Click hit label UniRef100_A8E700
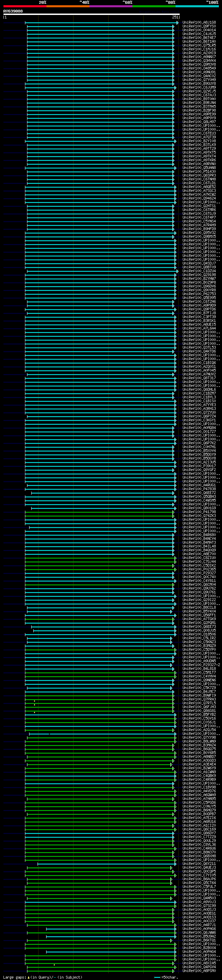 199,554
